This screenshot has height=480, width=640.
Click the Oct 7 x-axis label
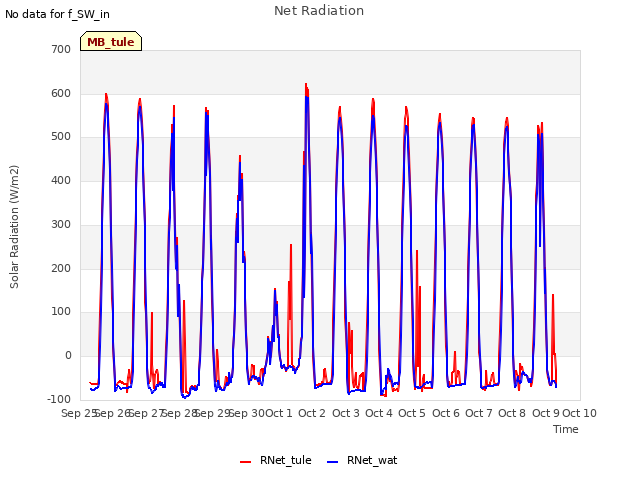pos(479,413)
